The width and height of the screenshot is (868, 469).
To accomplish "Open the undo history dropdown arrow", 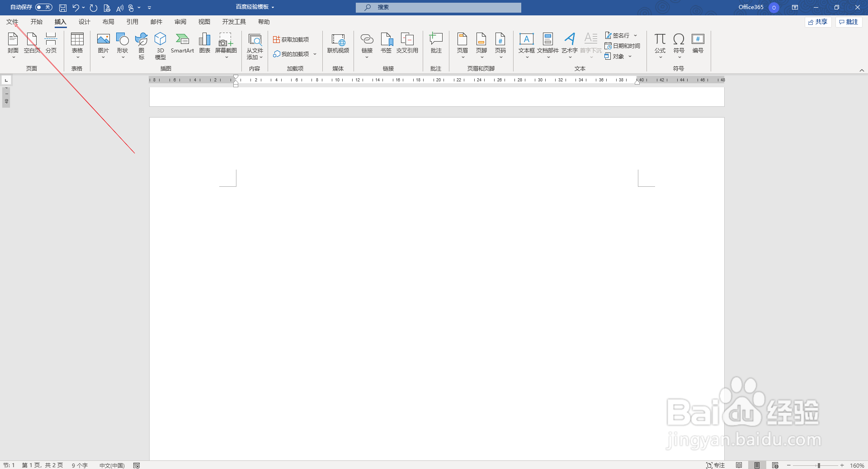I will [84, 7].
